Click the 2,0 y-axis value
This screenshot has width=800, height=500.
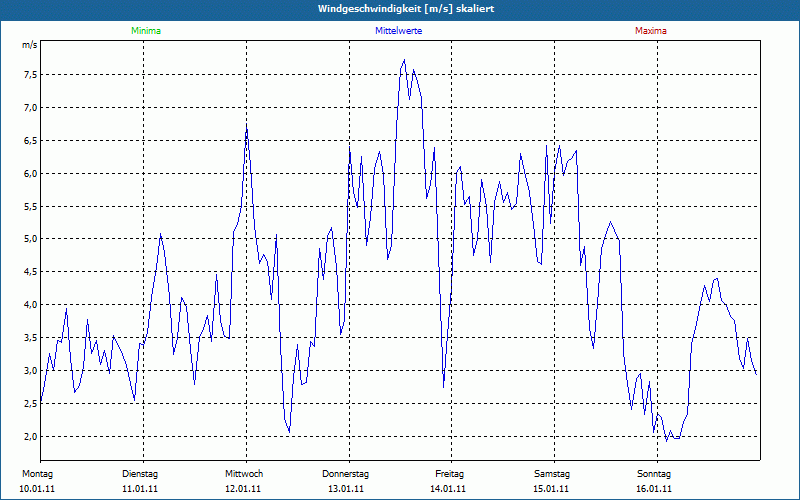[30, 436]
